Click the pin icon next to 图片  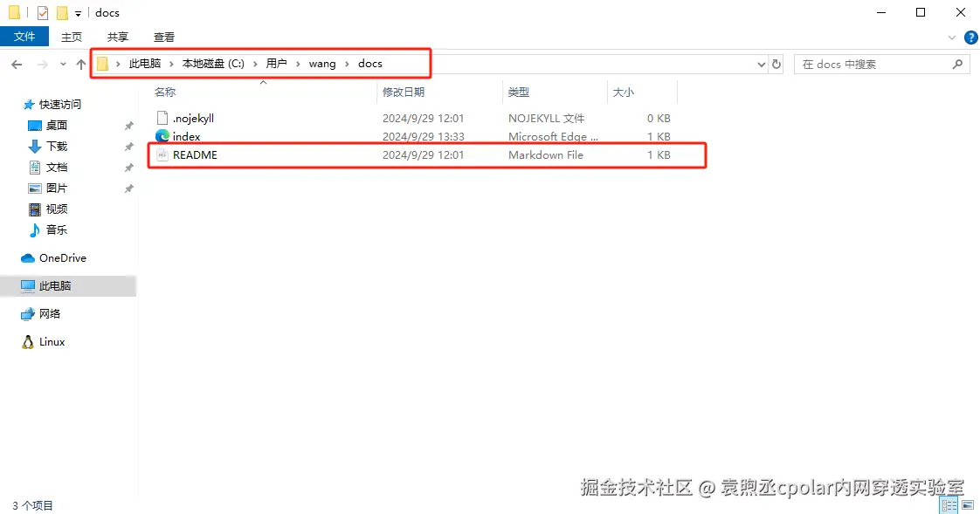(x=128, y=188)
